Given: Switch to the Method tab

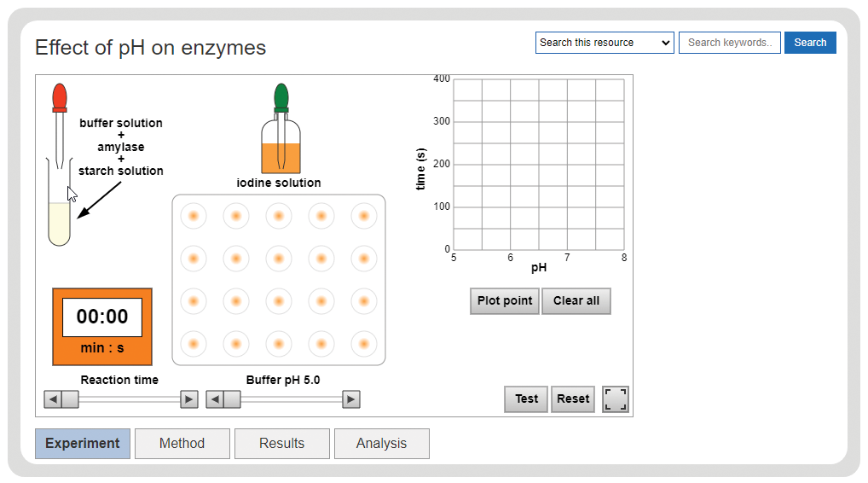Looking at the screenshot, I should 182,444.
